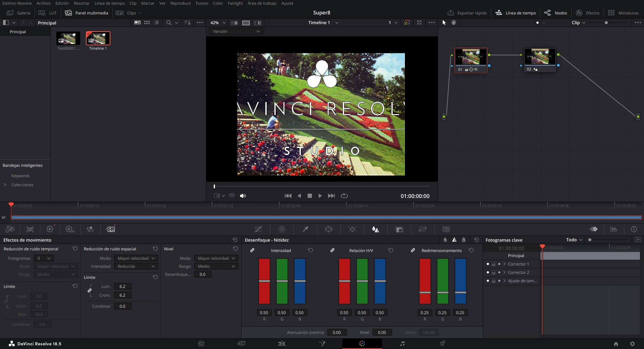Open the Edición menu

[x=62, y=3]
